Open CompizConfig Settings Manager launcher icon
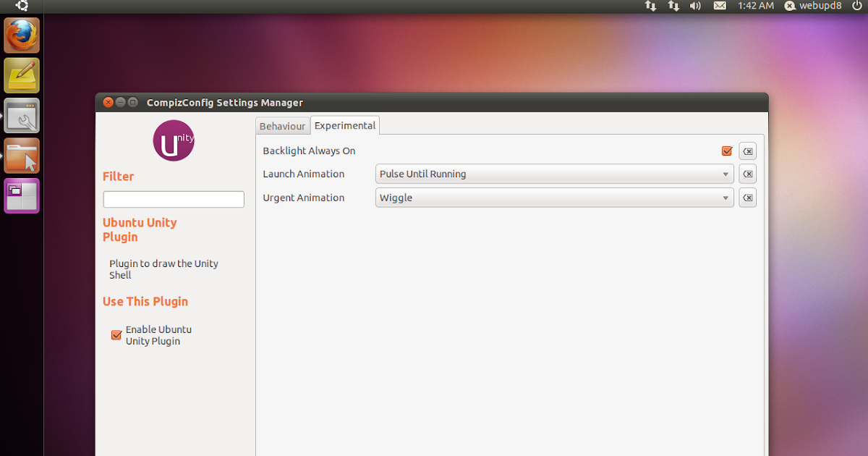868x456 pixels. pos(21,116)
